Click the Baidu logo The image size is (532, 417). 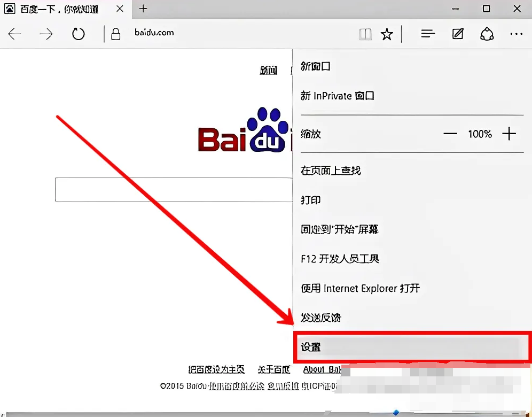[245, 131]
